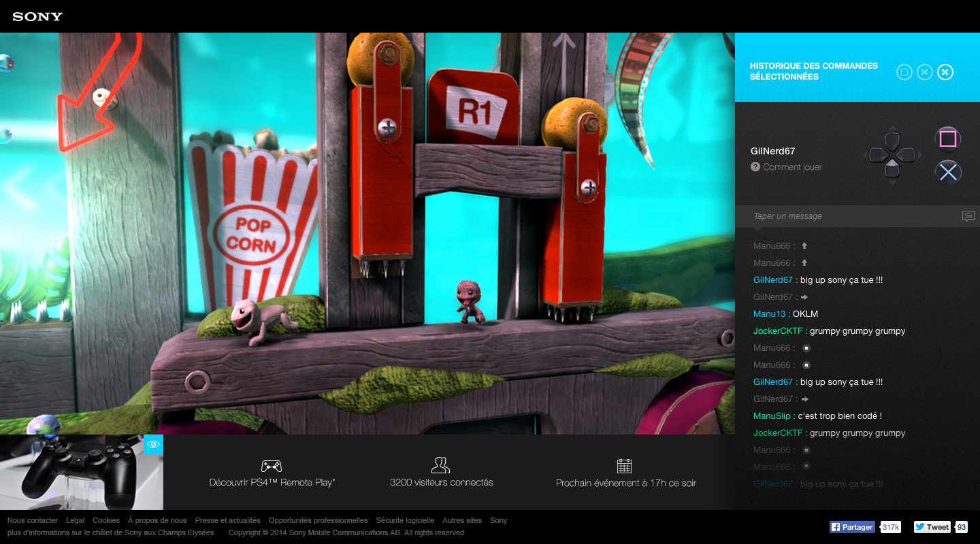Screen dimensions: 980x544
Task: Toggle the eye icon on the camera preview
Action: click(154, 445)
